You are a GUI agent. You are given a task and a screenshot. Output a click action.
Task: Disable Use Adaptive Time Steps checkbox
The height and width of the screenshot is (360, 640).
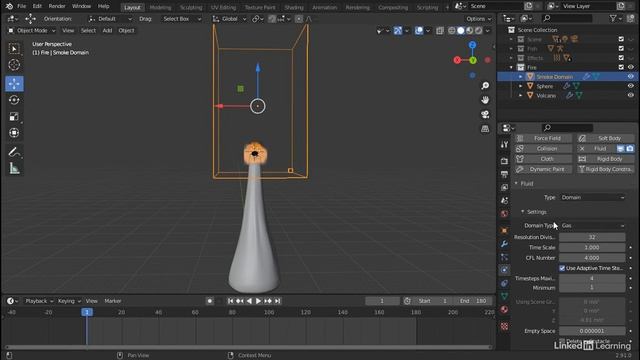562,268
